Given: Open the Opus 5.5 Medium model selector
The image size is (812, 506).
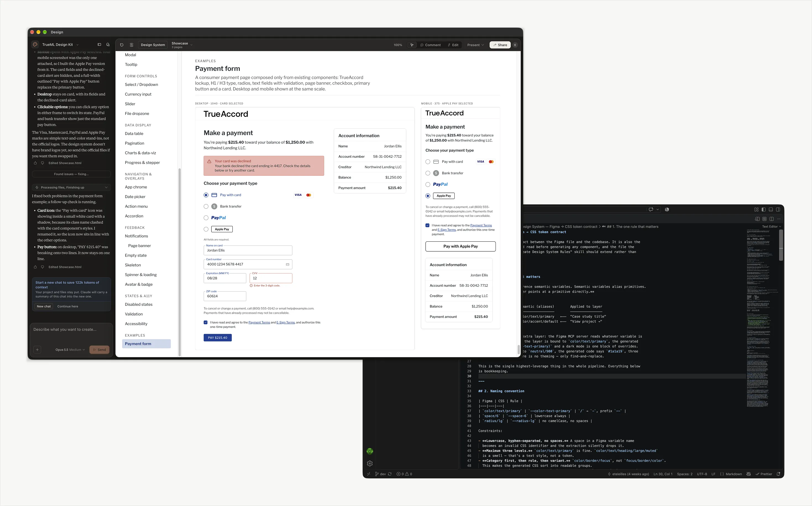Looking at the screenshot, I should [x=70, y=350].
